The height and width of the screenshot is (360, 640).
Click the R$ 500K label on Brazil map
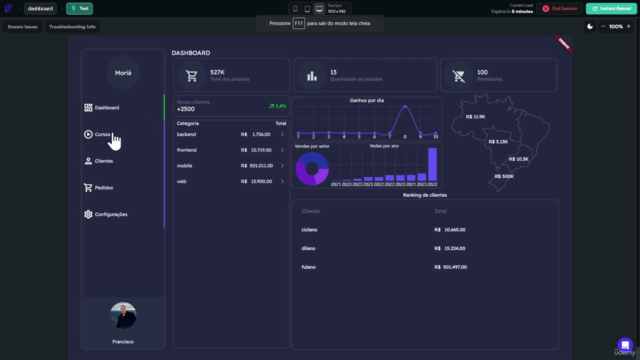[504, 176]
